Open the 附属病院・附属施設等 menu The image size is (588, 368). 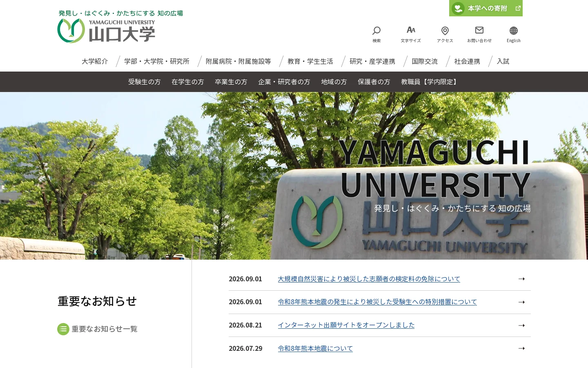click(x=238, y=61)
